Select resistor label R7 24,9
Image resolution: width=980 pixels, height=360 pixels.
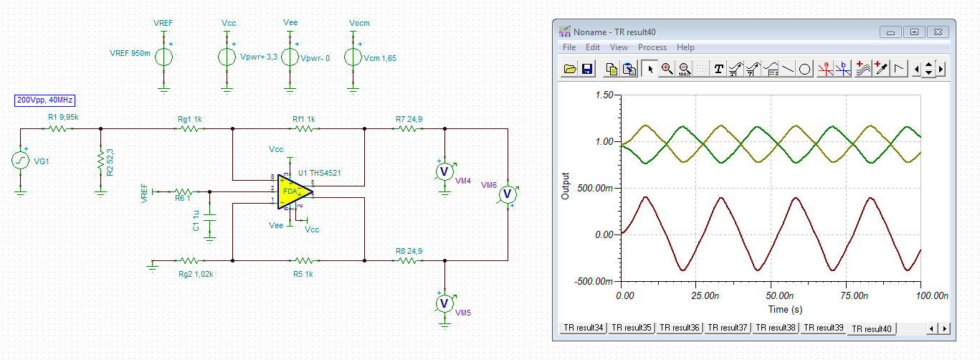pyautogui.click(x=409, y=119)
